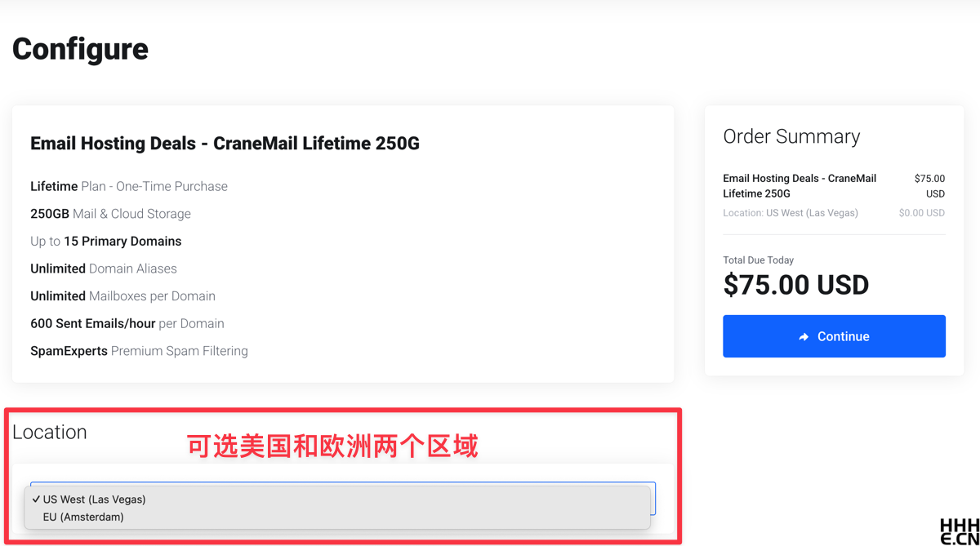
Task: Click the blue Continue button
Action: coord(834,336)
